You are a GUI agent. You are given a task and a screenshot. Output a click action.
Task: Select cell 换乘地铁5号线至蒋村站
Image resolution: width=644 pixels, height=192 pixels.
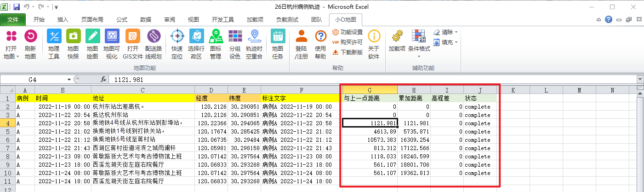tap(143, 140)
